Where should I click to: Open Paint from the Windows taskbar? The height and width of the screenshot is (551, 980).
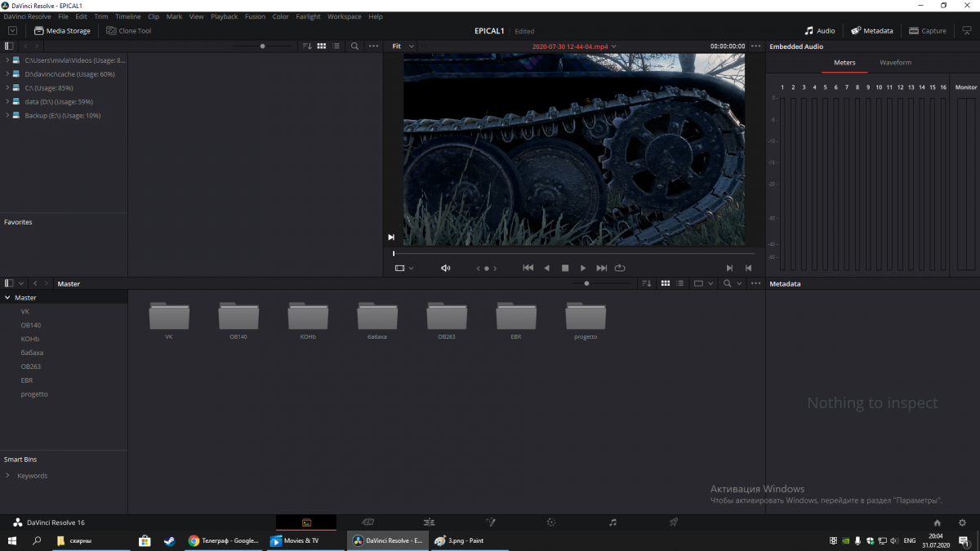(x=461, y=540)
